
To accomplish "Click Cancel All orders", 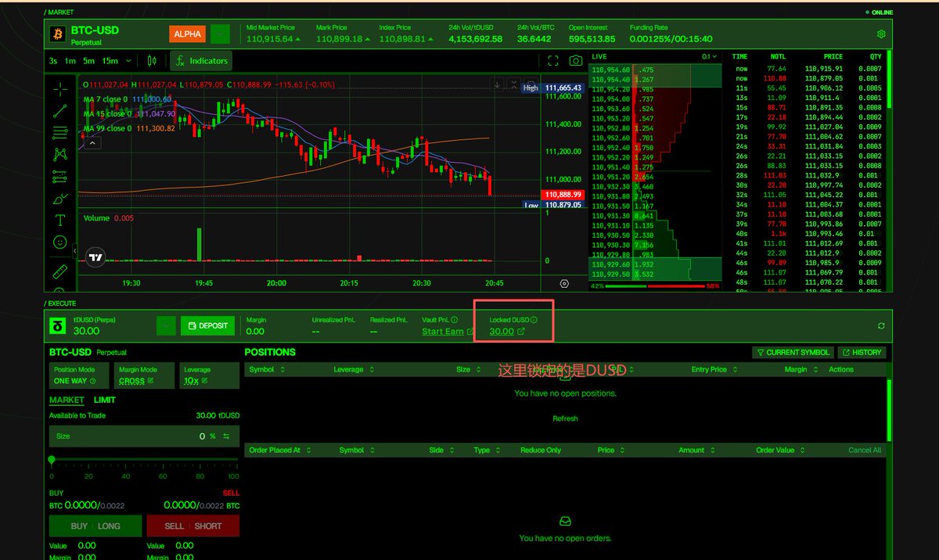I will tap(865, 451).
